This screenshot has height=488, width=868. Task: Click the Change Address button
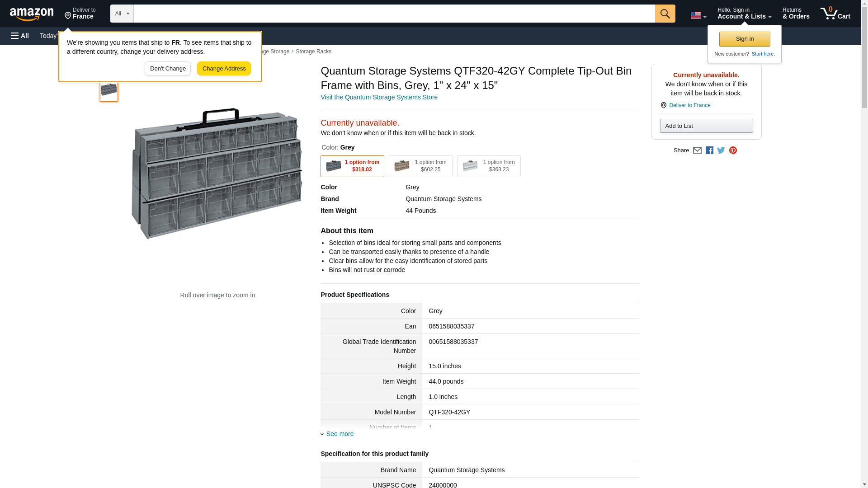(224, 69)
